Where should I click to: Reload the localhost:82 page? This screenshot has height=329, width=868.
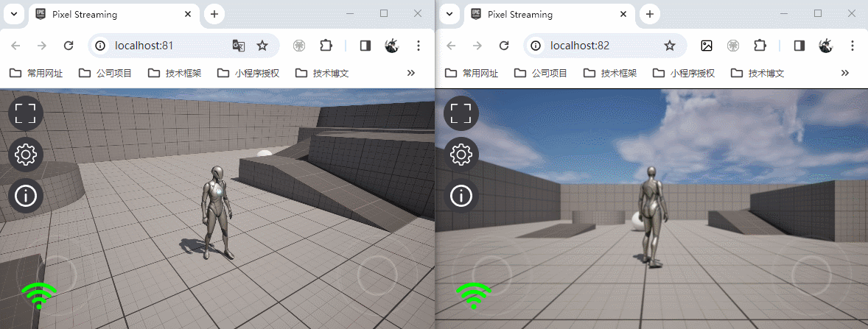coord(504,46)
